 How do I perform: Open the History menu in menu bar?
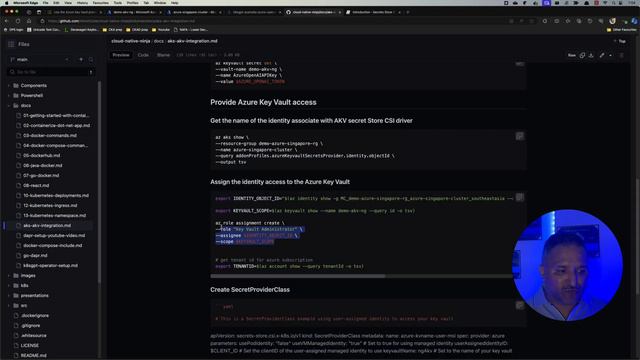pyautogui.click(x=82, y=3)
